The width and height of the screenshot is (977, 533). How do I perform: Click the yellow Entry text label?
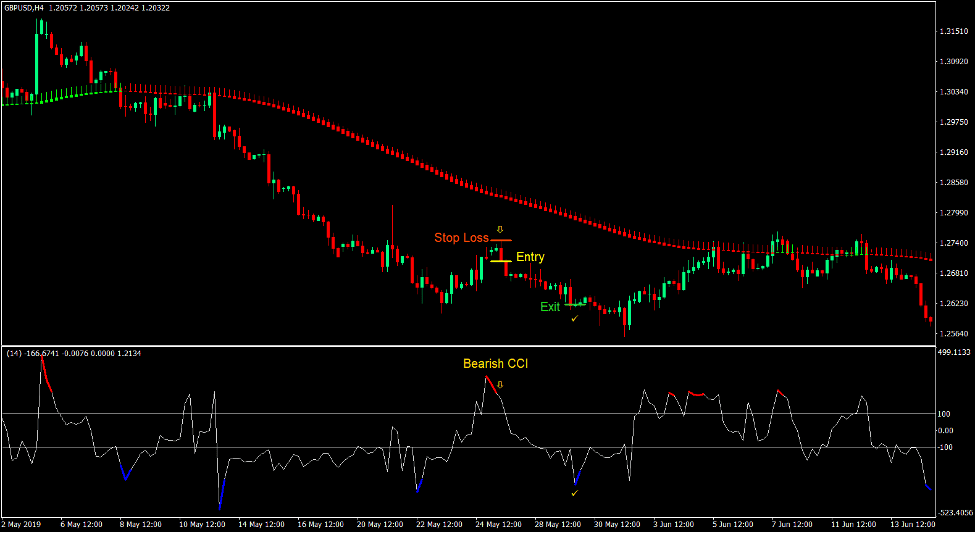tap(530, 258)
